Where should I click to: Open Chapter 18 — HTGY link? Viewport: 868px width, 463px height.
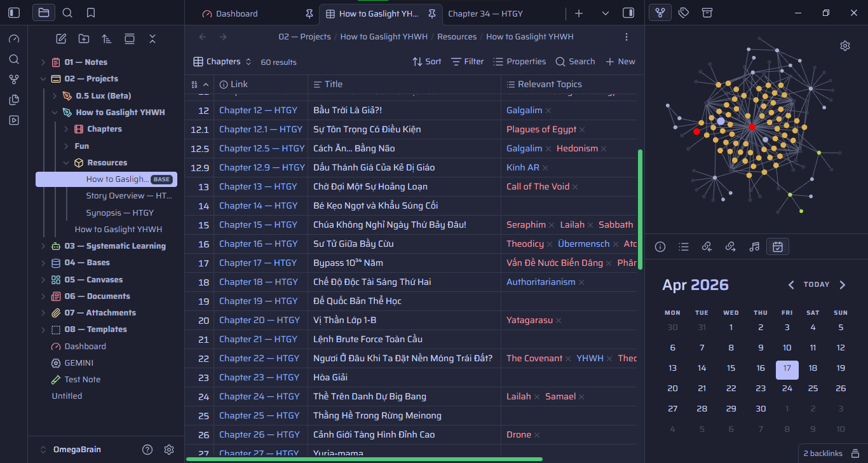click(x=259, y=282)
